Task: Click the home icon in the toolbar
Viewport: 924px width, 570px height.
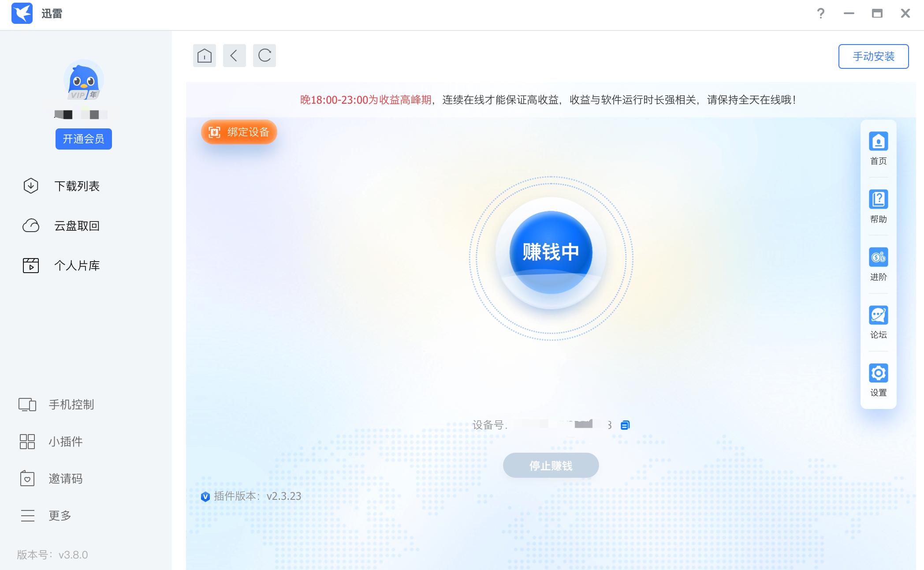Action: pyautogui.click(x=204, y=56)
